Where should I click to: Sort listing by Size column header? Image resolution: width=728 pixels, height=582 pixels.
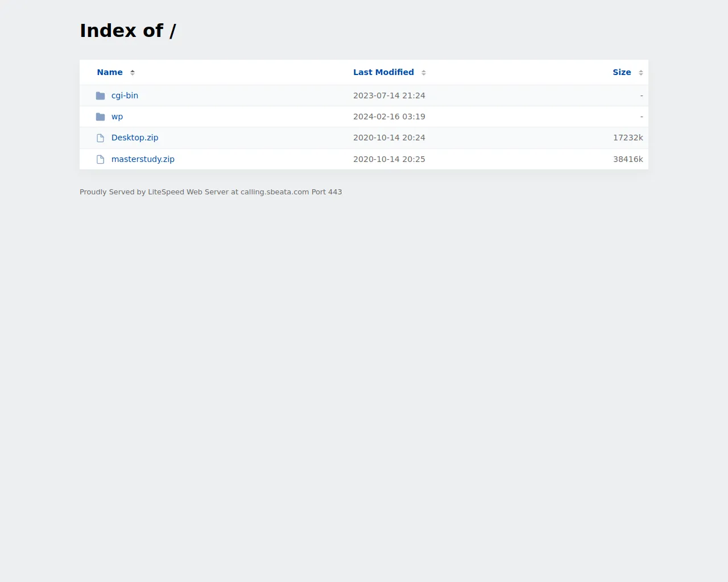pyautogui.click(x=622, y=72)
